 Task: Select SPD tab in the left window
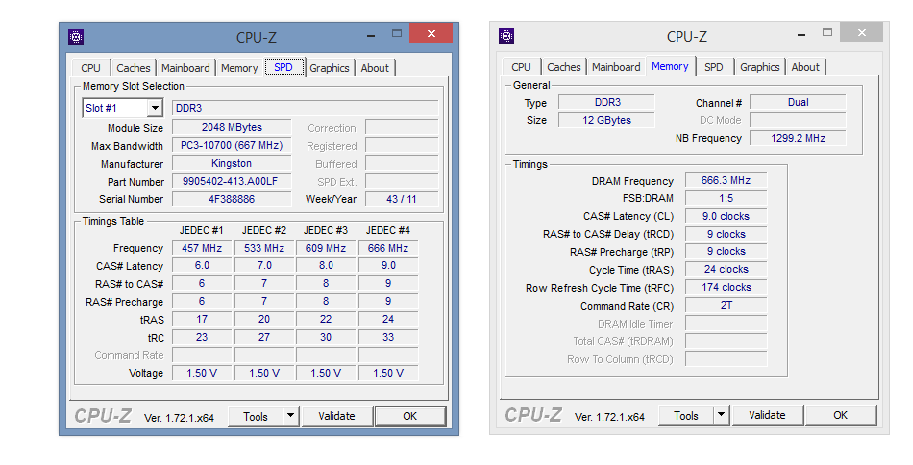coord(284,67)
